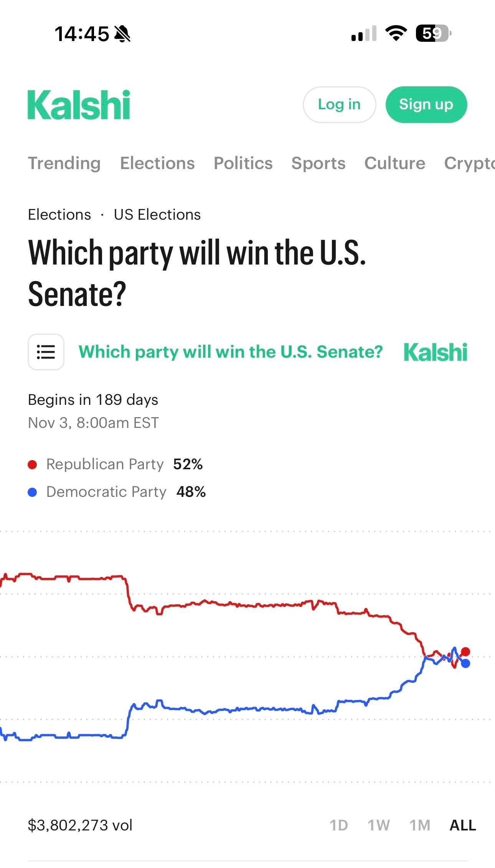This screenshot has width=495, height=868.
Task: Tap the red endpoint marker on chart
Action: pos(465,652)
